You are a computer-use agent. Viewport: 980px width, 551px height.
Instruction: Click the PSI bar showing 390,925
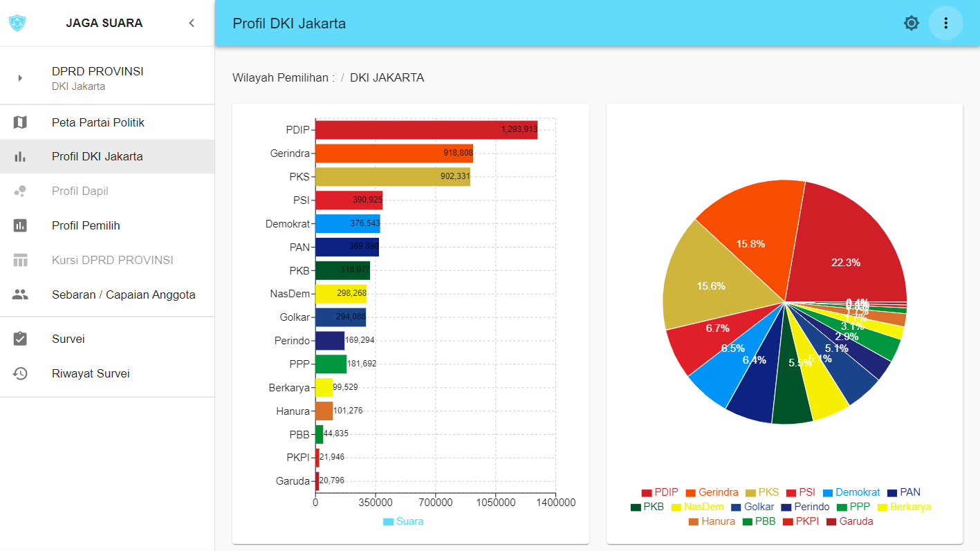tap(349, 200)
